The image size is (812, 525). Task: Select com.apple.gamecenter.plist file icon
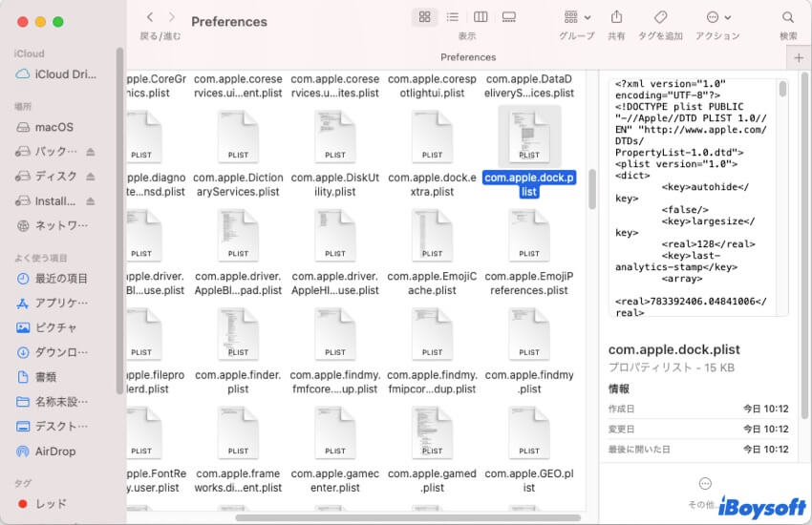(335, 432)
